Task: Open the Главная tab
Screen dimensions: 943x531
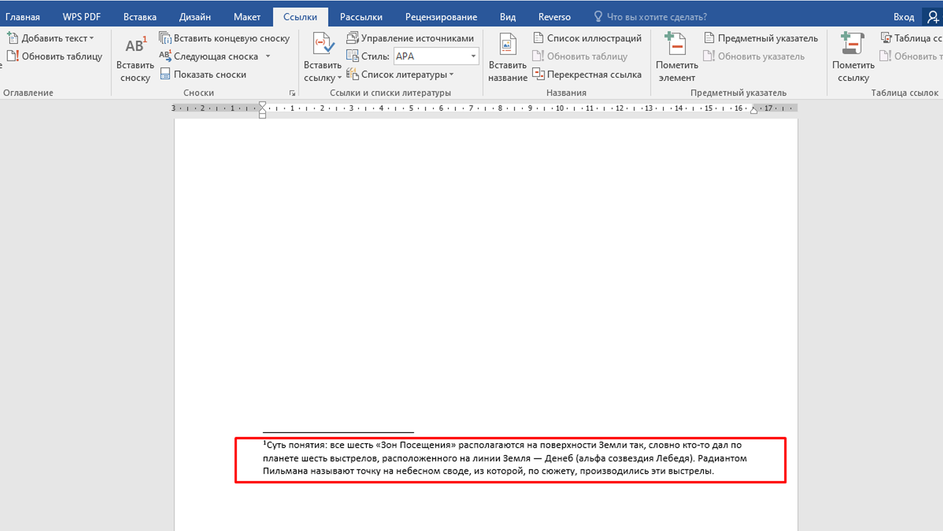Action: [x=22, y=17]
